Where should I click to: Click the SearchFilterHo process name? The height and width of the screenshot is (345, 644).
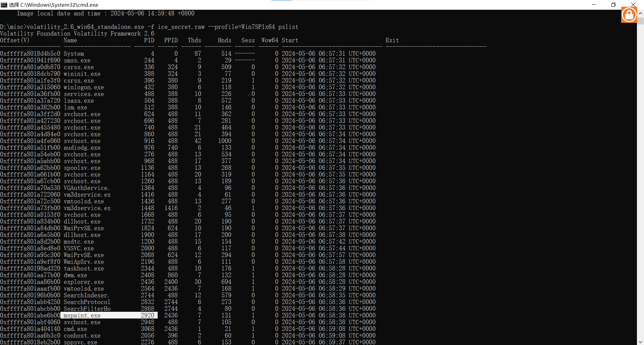tap(87, 309)
